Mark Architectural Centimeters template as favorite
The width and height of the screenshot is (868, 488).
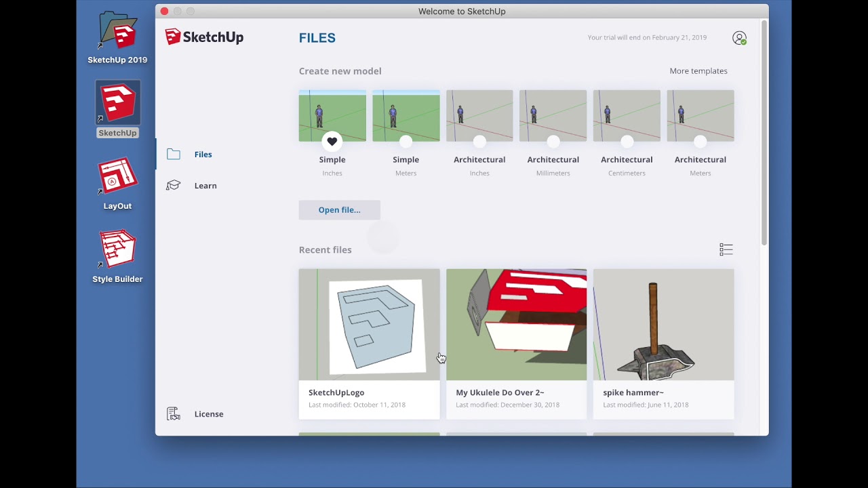(627, 141)
